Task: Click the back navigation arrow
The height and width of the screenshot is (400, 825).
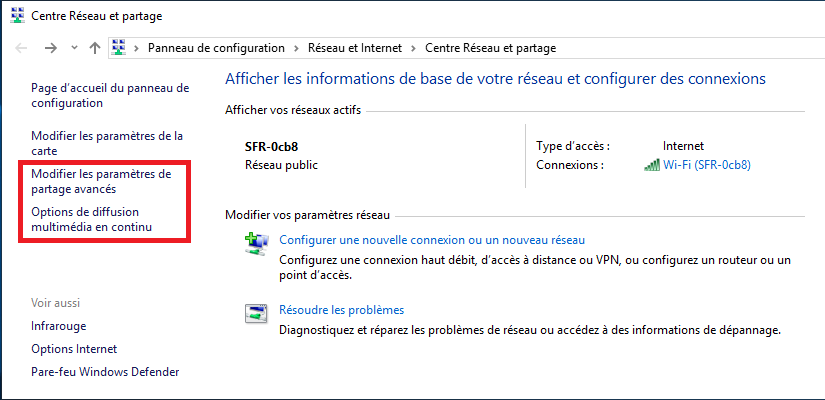Action: pos(22,48)
